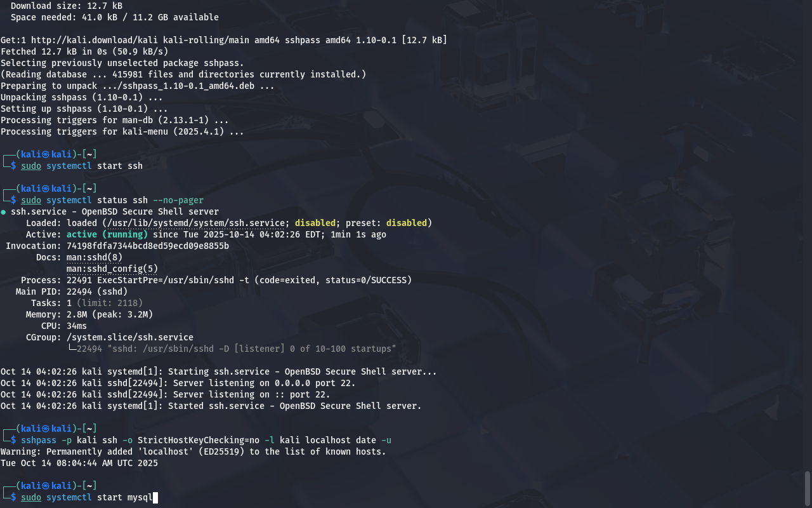Place cursor at end of 'start mysql' command
Viewport: 812px width, 508px height.
(x=154, y=497)
